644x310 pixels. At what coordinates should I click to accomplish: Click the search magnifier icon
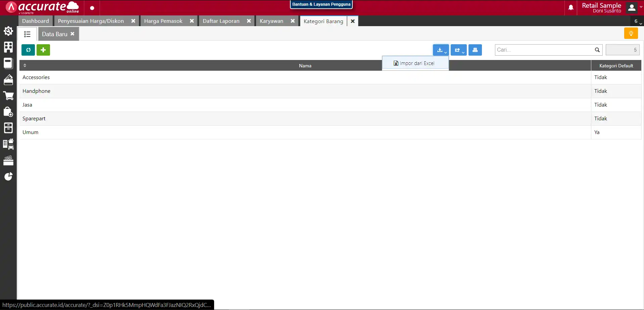point(597,50)
